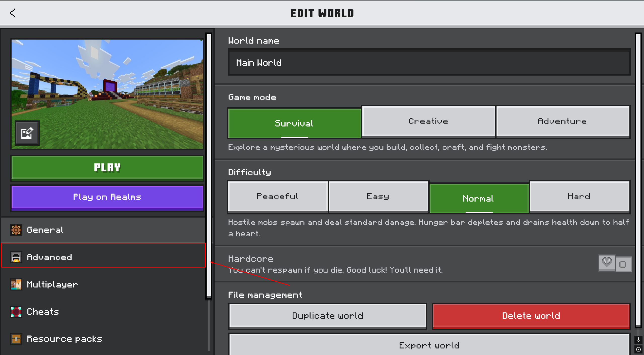644x355 pixels.
Task: Click Duplicate world button
Action: pyautogui.click(x=328, y=316)
